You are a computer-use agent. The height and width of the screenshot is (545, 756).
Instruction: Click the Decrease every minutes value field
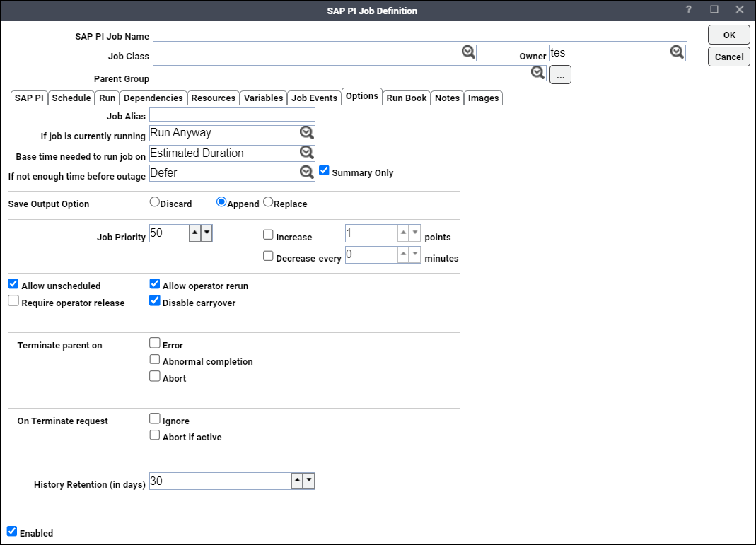(372, 254)
